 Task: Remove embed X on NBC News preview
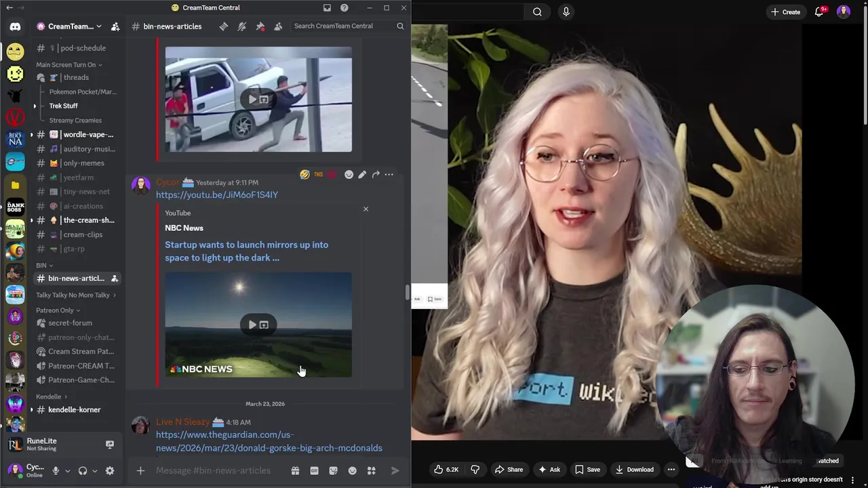point(366,209)
